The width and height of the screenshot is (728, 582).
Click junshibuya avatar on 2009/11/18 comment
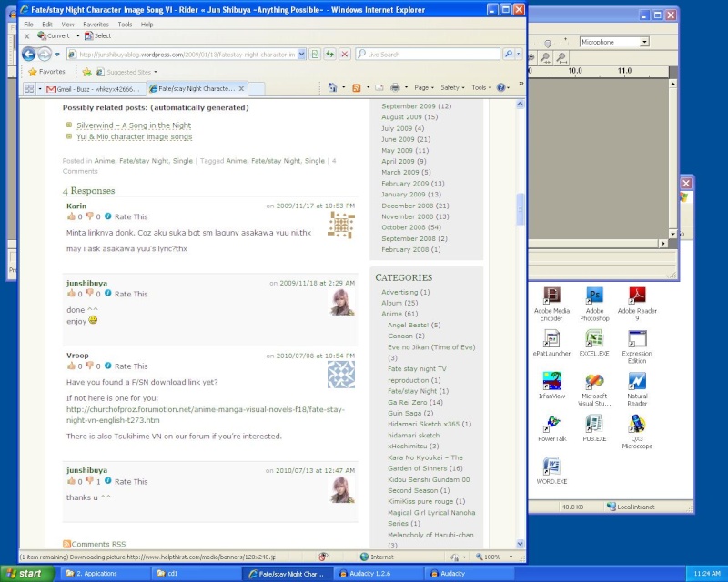[x=342, y=302]
